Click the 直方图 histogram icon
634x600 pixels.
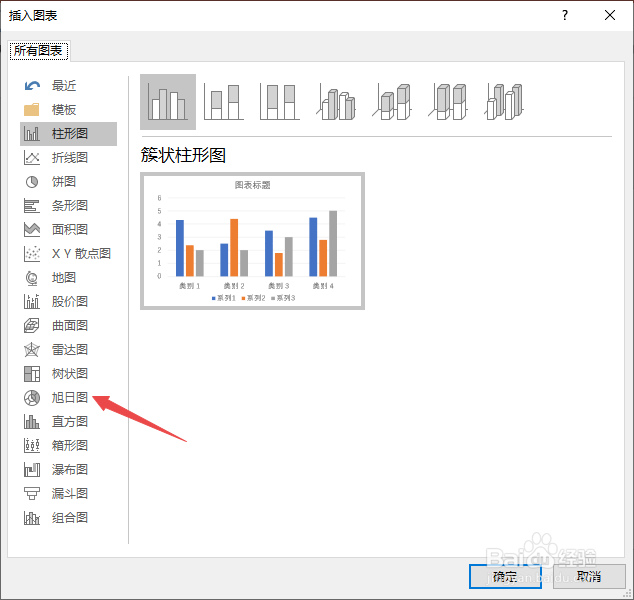(x=32, y=422)
